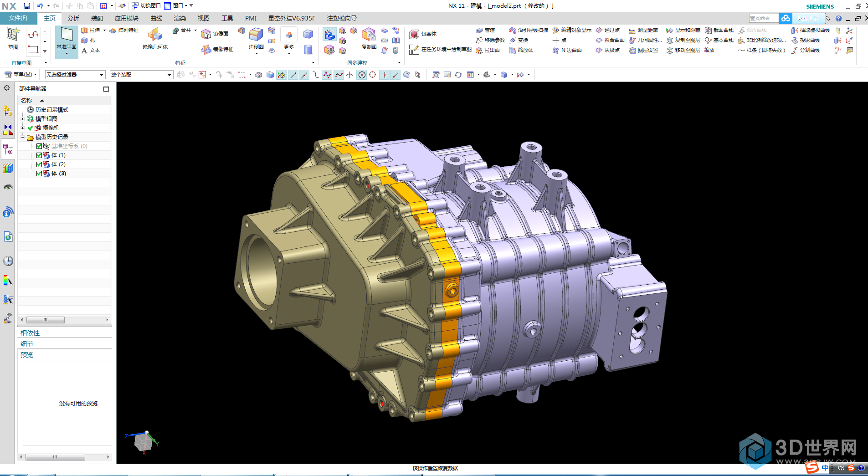Screen dimensions: 868x476
Task: Open the Assembly Navigator sidebar tab
Action: (x=8, y=111)
